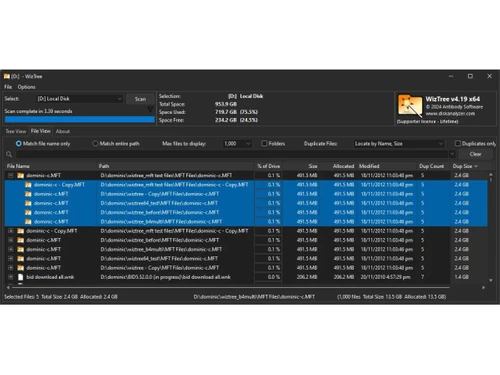
Task: Expand the unhighlighted wiztree_b4multi dominic-c.MFT group
Action: pyautogui.click(x=11, y=249)
